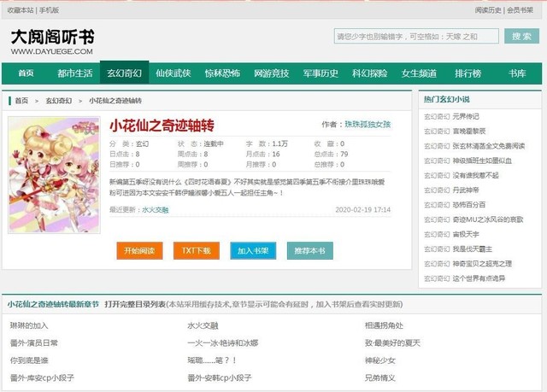The width and height of the screenshot is (547, 392).
Task: Click the 大阅阁听书 site logo
Action: tap(53, 42)
